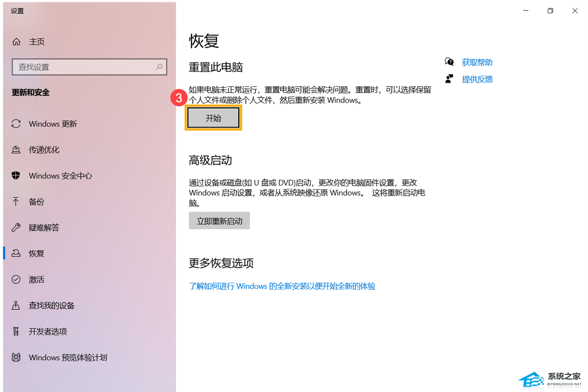
Task: Click the 立即重新启动 button
Action: (x=219, y=221)
